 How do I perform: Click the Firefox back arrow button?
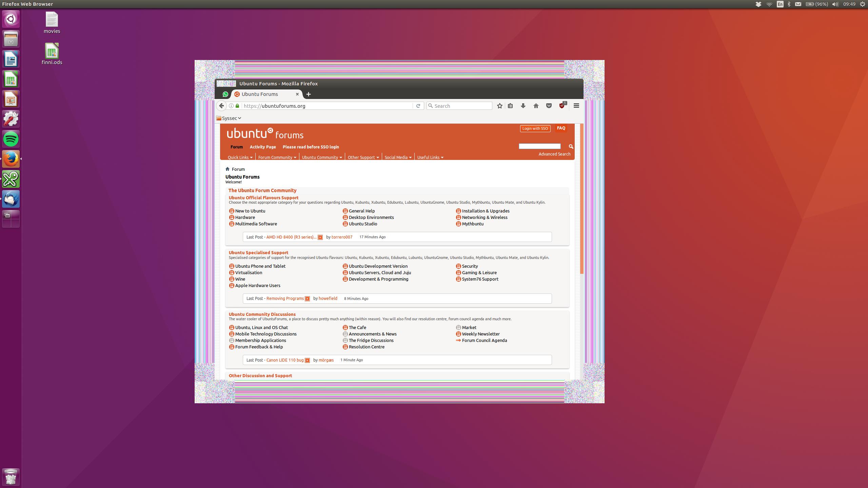pyautogui.click(x=221, y=106)
